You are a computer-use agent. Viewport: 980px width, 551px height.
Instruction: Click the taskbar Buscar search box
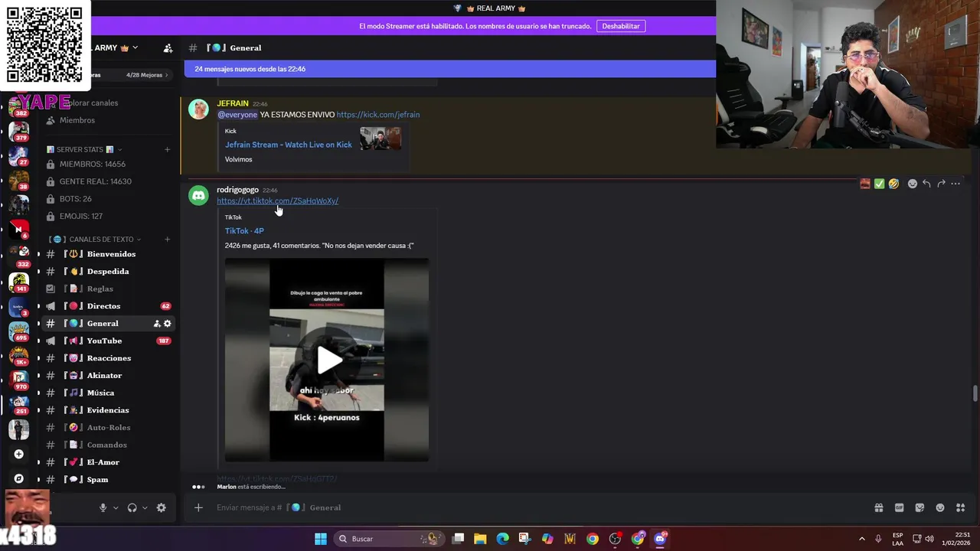point(389,539)
